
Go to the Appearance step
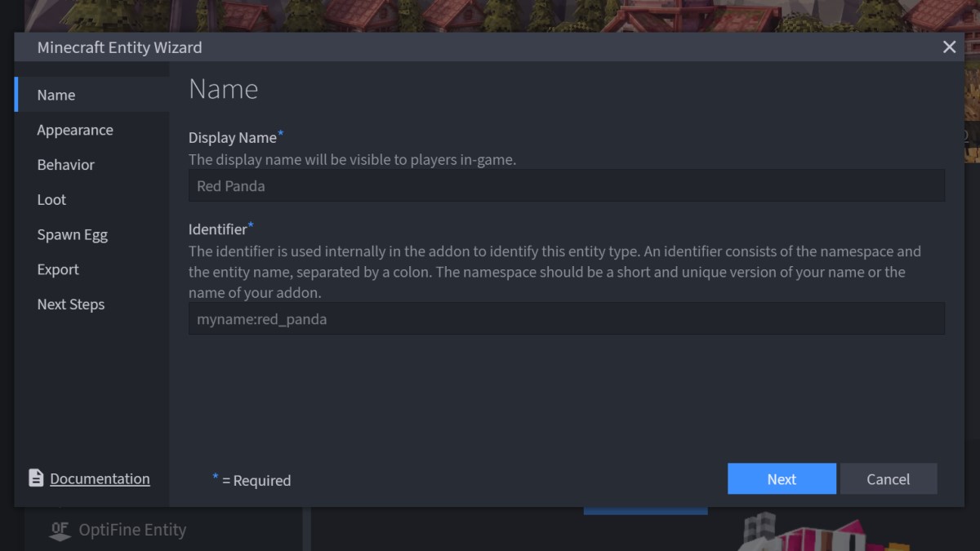click(x=75, y=131)
